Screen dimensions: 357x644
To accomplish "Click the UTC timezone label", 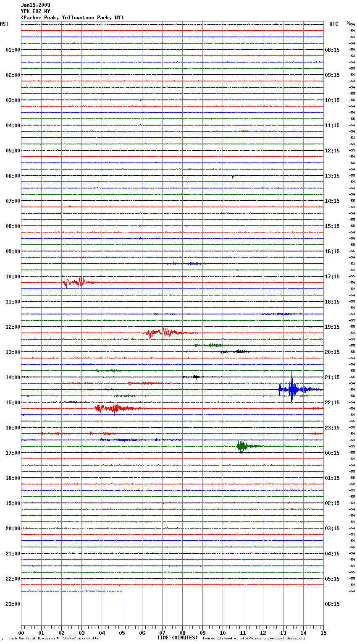I will (x=334, y=24).
